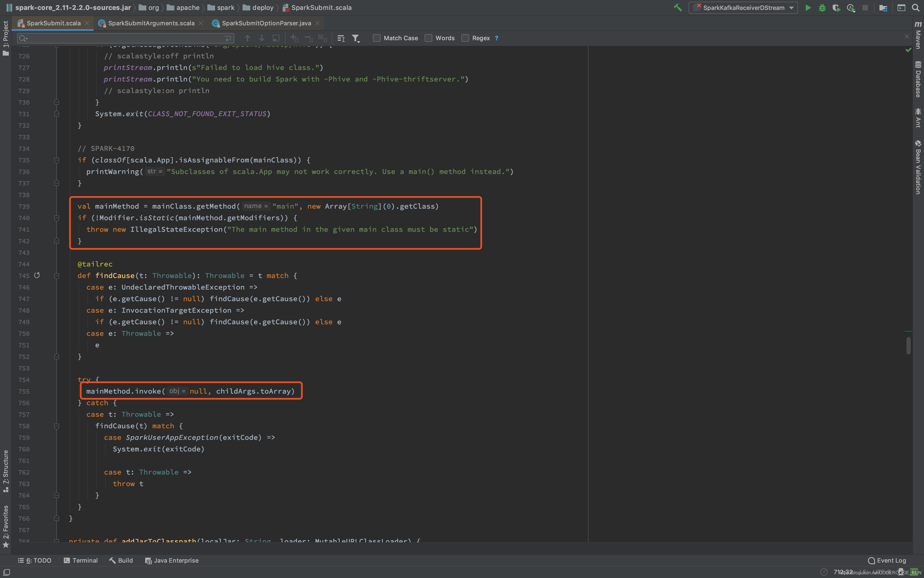The height and width of the screenshot is (578, 924).
Task: Close the SparkSubmitOptionParser.java tab
Action: pyautogui.click(x=317, y=23)
